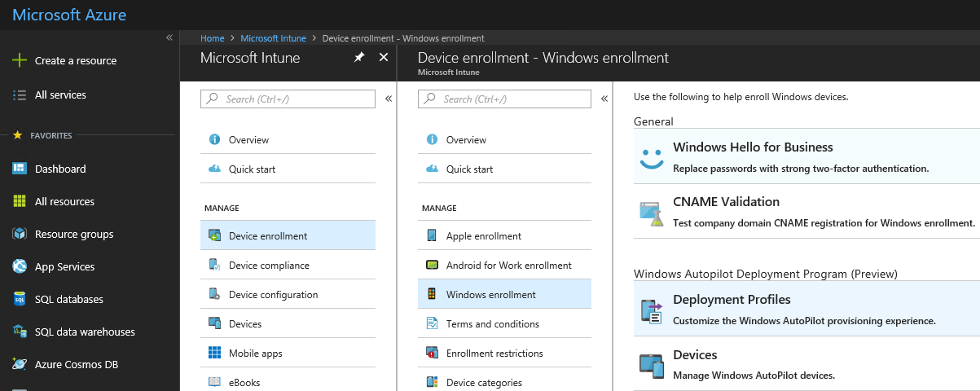Click the Quick start cloud icon in Intune menu
The height and width of the screenshot is (391, 980).
pyautogui.click(x=214, y=169)
